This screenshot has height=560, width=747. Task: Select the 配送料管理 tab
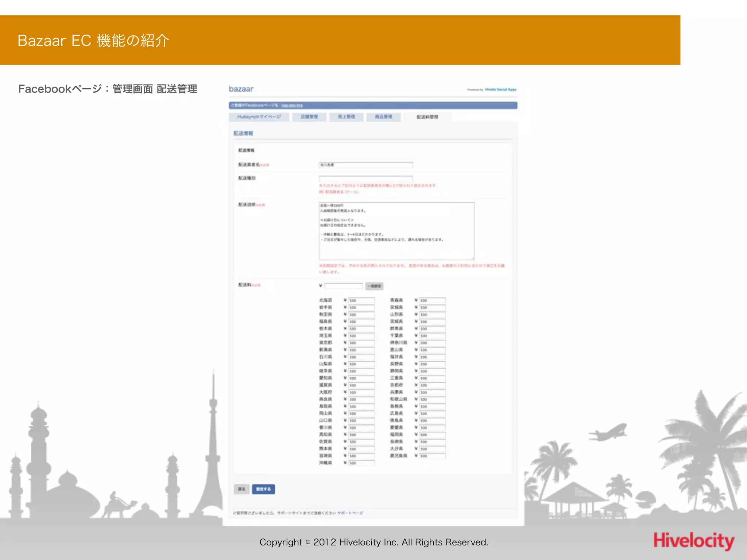click(x=427, y=117)
